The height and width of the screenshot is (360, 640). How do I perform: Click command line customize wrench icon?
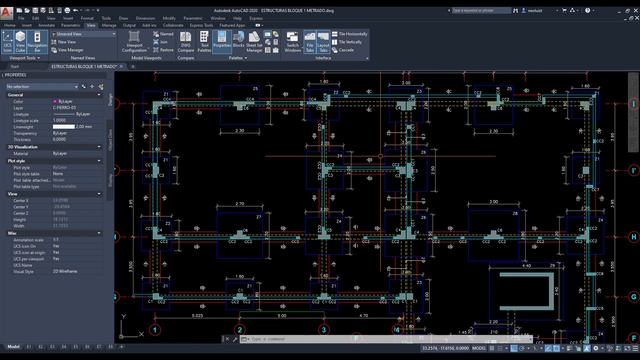point(235,339)
